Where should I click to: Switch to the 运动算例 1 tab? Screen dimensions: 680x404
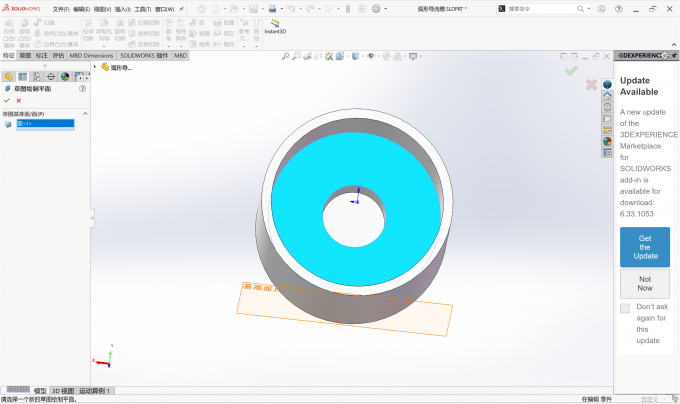pos(94,391)
